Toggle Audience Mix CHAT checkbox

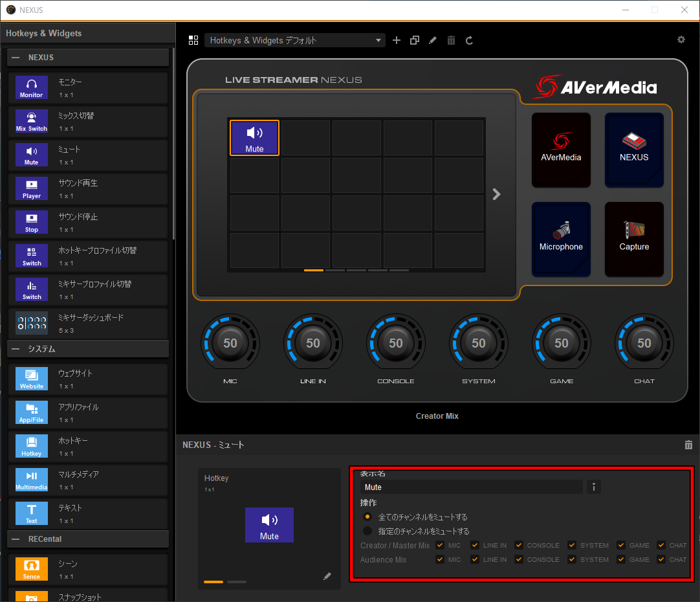pyautogui.click(x=661, y=559)
